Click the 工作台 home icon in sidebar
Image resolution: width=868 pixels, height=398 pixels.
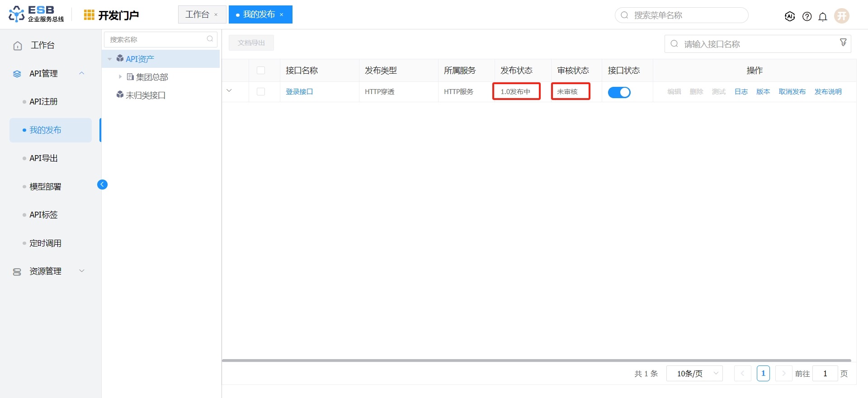18,46
